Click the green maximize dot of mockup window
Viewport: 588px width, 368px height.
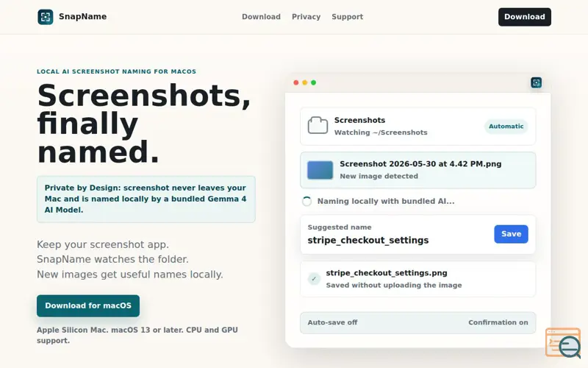coord(314,82)
